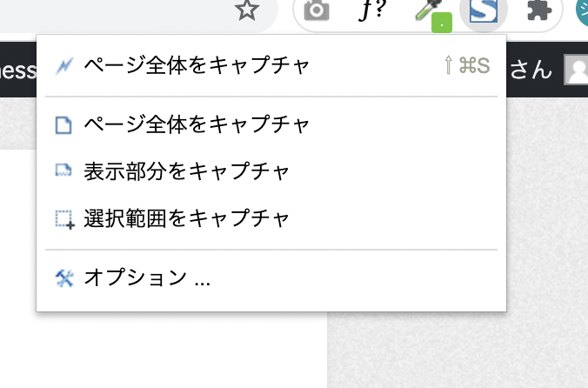
Task: Click the lightning bolt capture icon
Action: click(64, 66)
